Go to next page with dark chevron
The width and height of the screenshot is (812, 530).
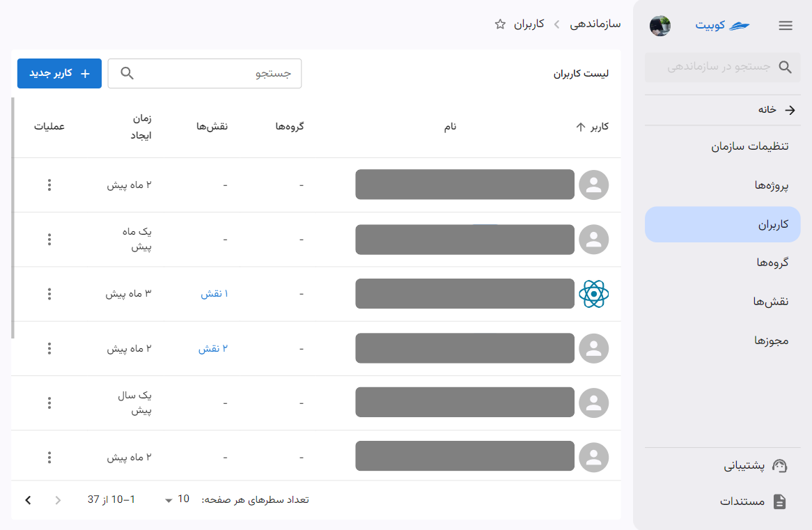pyautogui.click(x=28, y=500)
